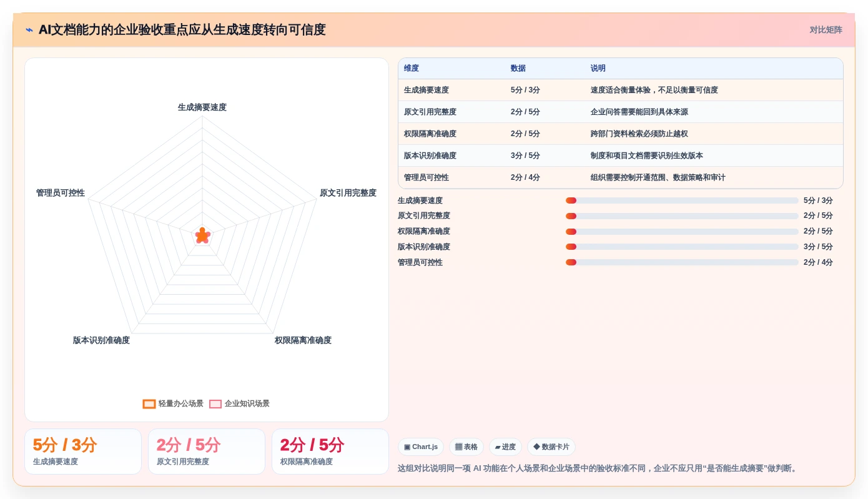Click 企业问答需要能回到具体来源
This screenshot has height=499, width=868.
point(639,112)
